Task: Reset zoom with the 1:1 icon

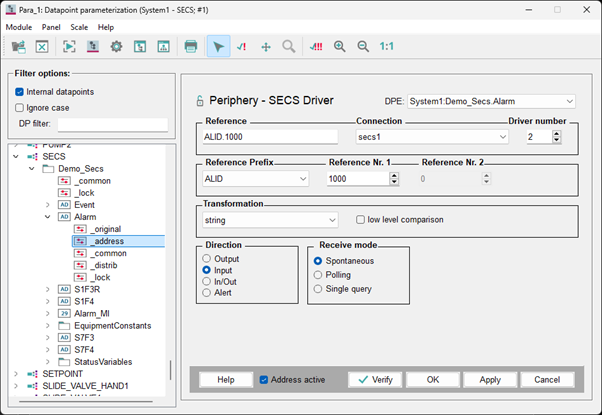Action: tap(387, 47)
